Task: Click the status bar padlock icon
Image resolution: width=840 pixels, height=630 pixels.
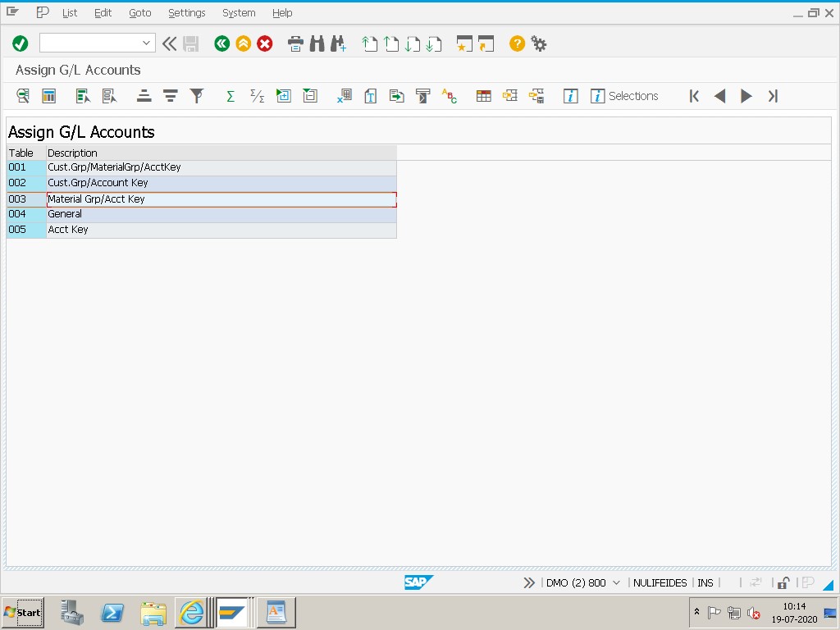Action: (783, 583)
